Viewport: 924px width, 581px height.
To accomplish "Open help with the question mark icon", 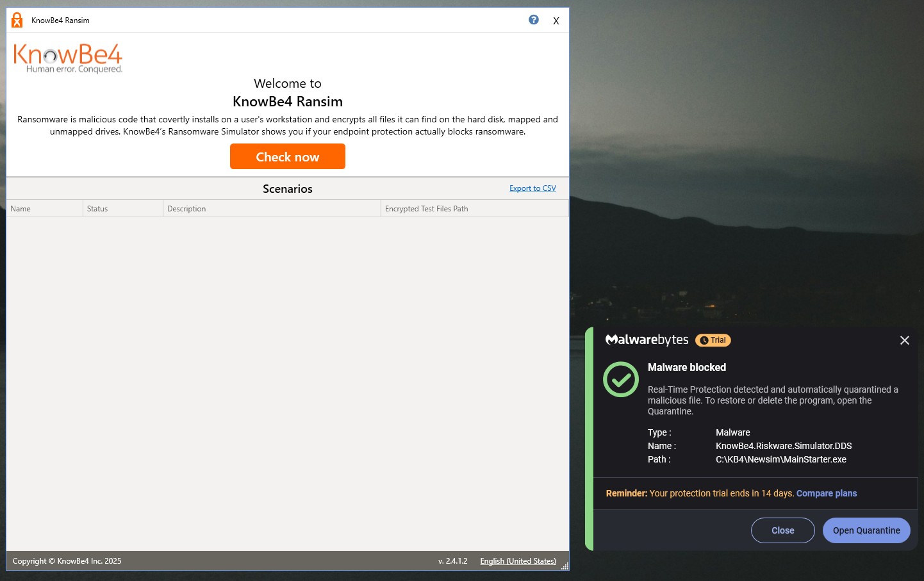I will [x=533, y=20].
